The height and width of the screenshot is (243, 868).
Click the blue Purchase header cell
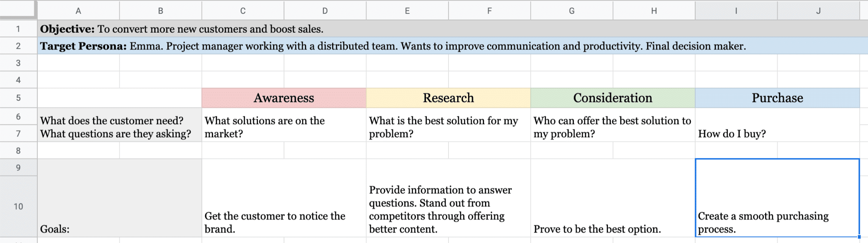pos(777,98)
